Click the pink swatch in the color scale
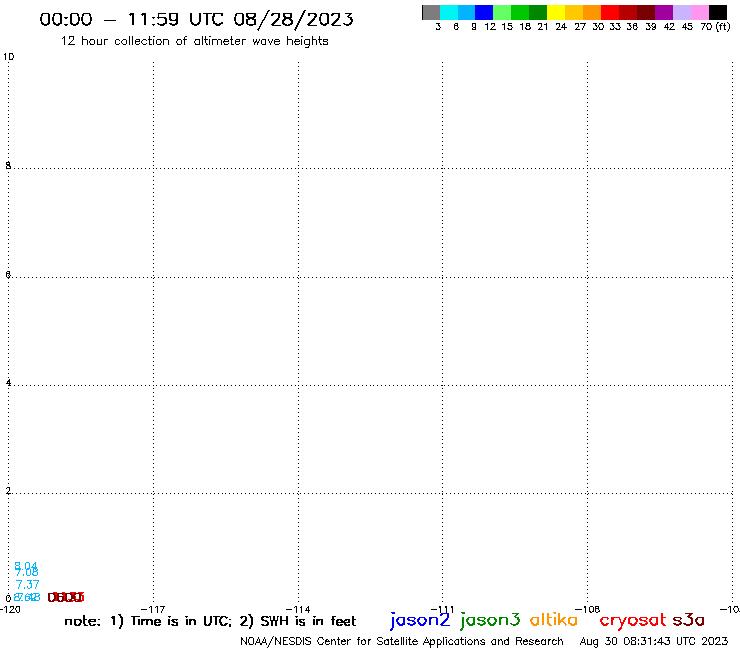This screenshot has width=740, height=650. 700,12
